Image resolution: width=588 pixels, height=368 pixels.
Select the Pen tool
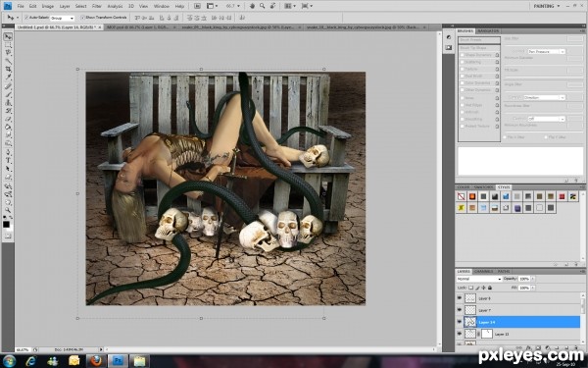(x=8, y=152)
